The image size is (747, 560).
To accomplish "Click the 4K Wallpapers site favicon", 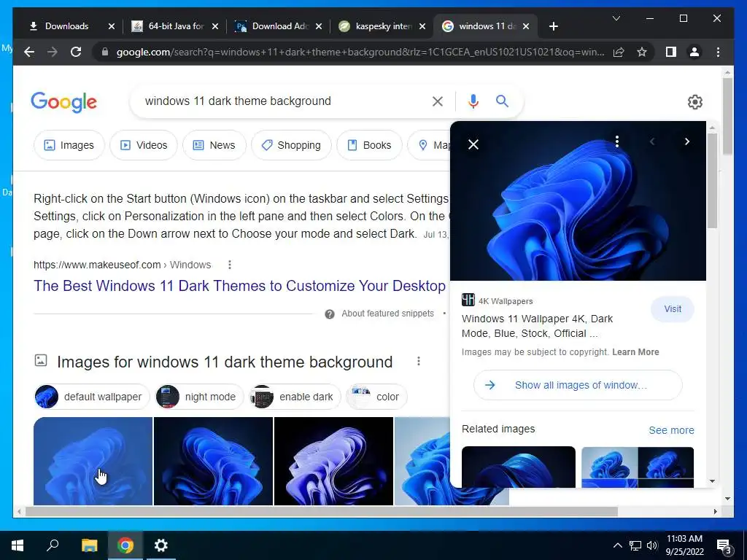I will [468, 300].
